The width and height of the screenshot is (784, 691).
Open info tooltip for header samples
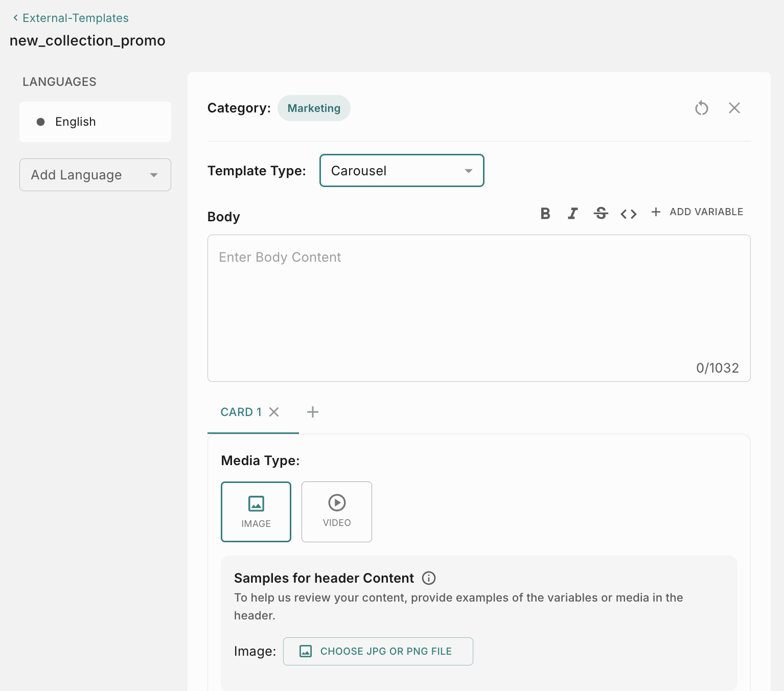428,578
